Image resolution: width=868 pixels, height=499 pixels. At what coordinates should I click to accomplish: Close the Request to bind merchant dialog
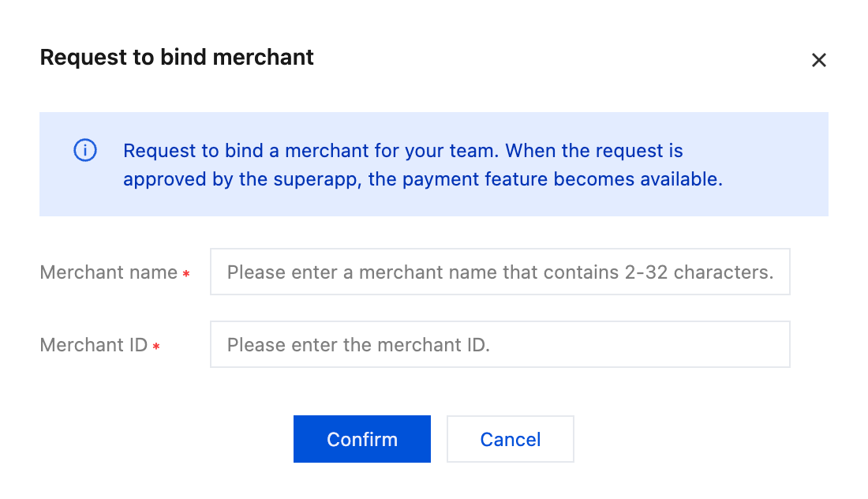pos(819,60)
